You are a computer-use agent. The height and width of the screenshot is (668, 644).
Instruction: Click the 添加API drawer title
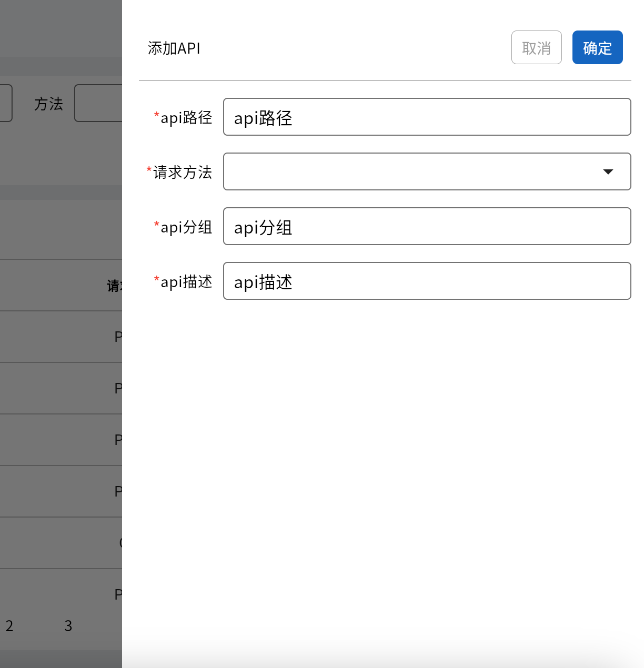pos(174,48)
